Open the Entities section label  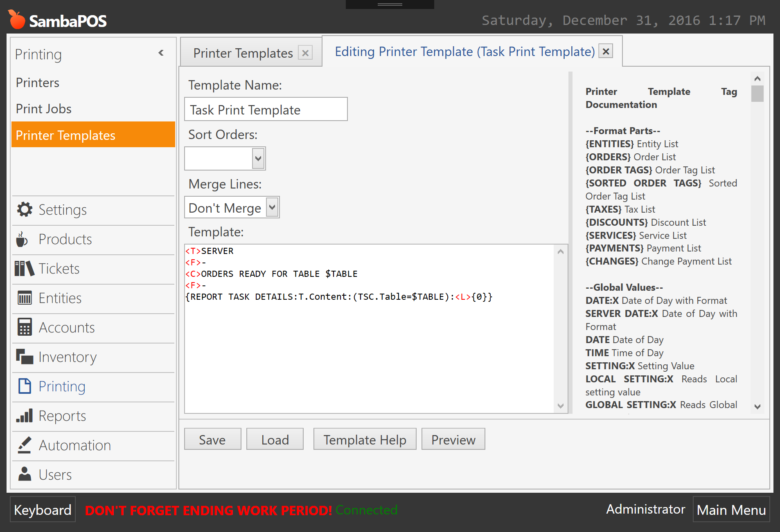[60, 298]
